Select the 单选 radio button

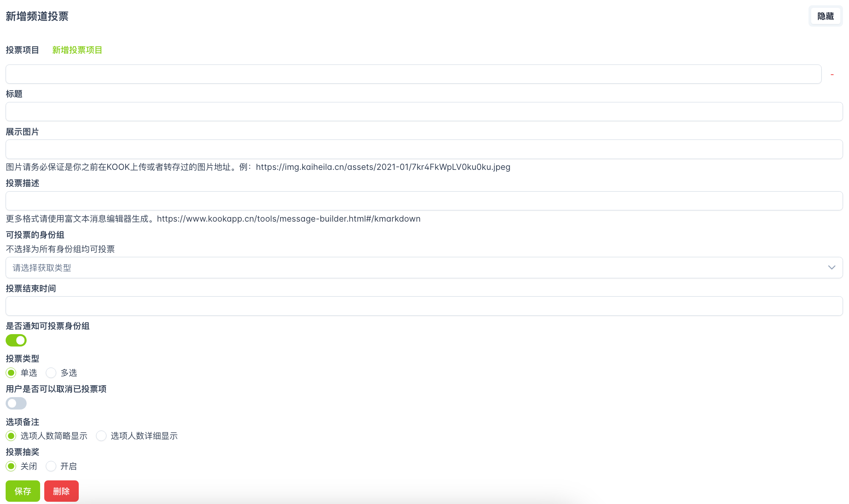(11, 373)
